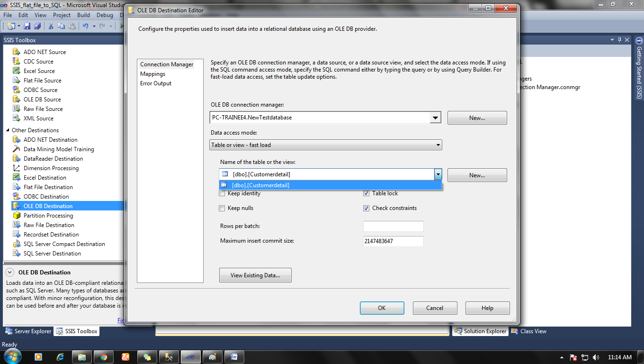Open OLE DB connection manager dropdown
This screenshot has height=364, width=644.
click(x=436, y=118)
